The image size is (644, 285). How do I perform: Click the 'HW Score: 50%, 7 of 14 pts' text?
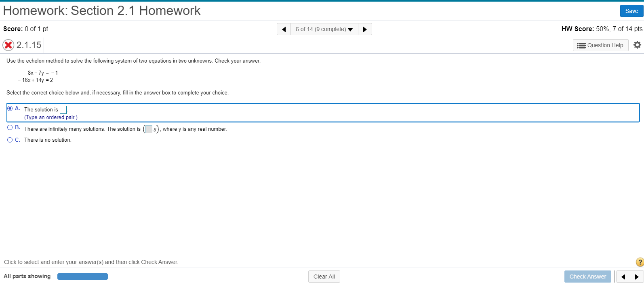click(x=602, y=29)
